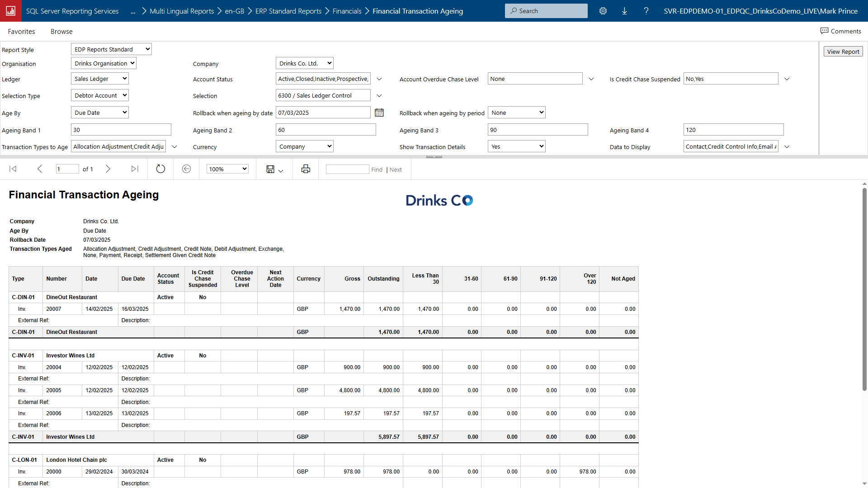Click the print report icon
Screen dimensions: 868x488
pyautogui.click(x=306, y=169)
